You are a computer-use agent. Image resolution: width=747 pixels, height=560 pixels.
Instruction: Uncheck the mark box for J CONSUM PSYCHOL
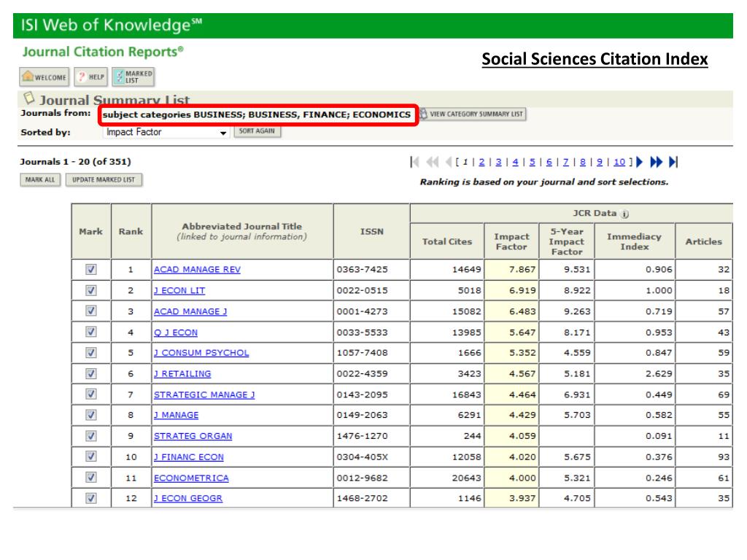tap(91, 353)
